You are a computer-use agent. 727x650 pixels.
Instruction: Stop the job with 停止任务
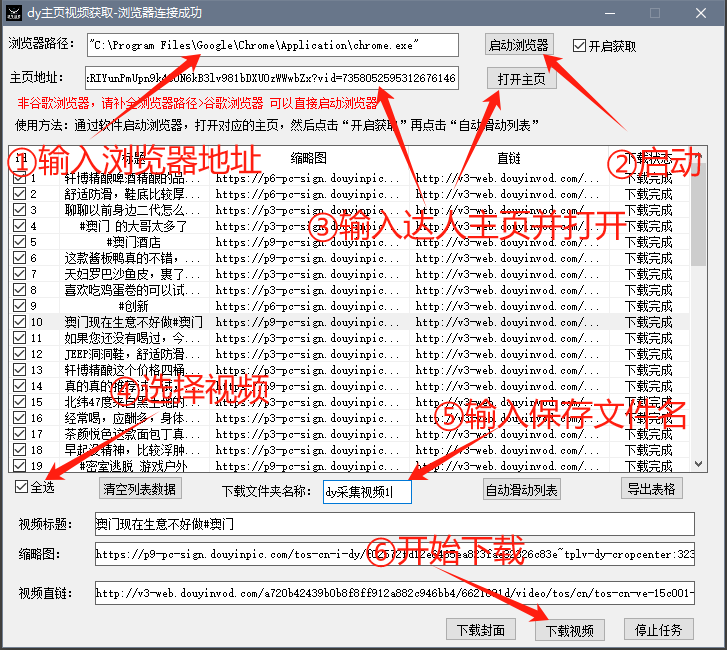point(659,630)
